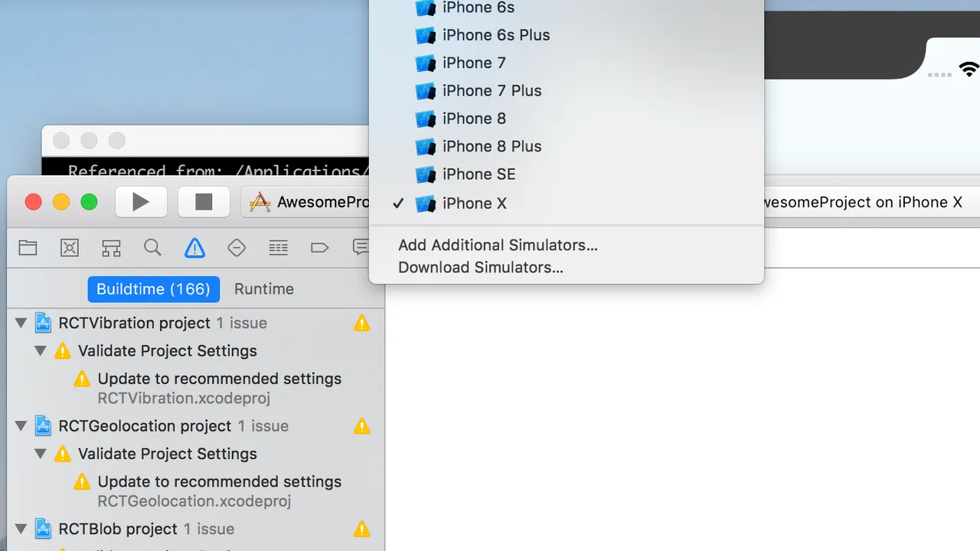
Task: Click RCTVibration project file icon
Action: [44, 323]
